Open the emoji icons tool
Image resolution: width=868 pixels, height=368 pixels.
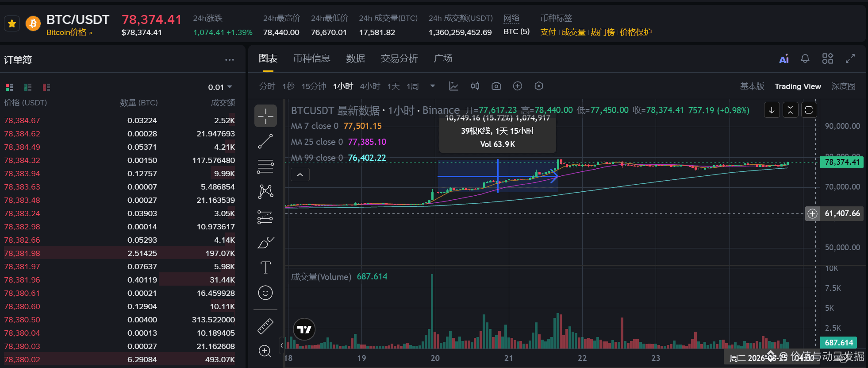coord(265,293)
